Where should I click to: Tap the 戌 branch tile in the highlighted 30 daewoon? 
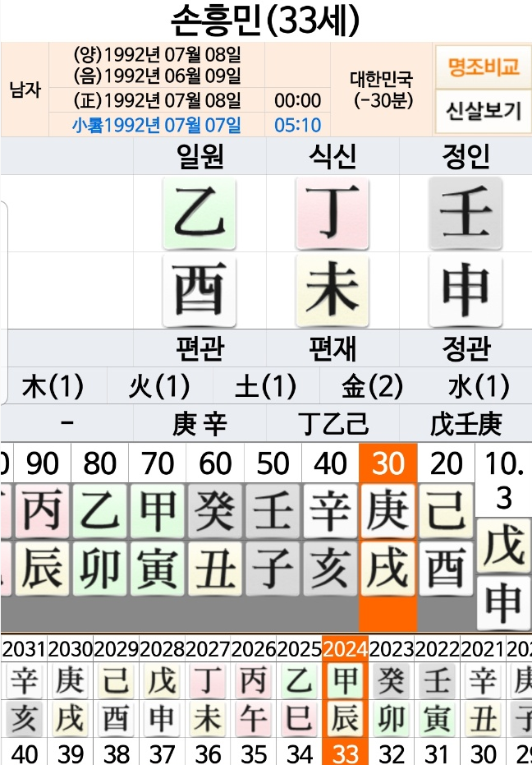(x=388, y=569)
